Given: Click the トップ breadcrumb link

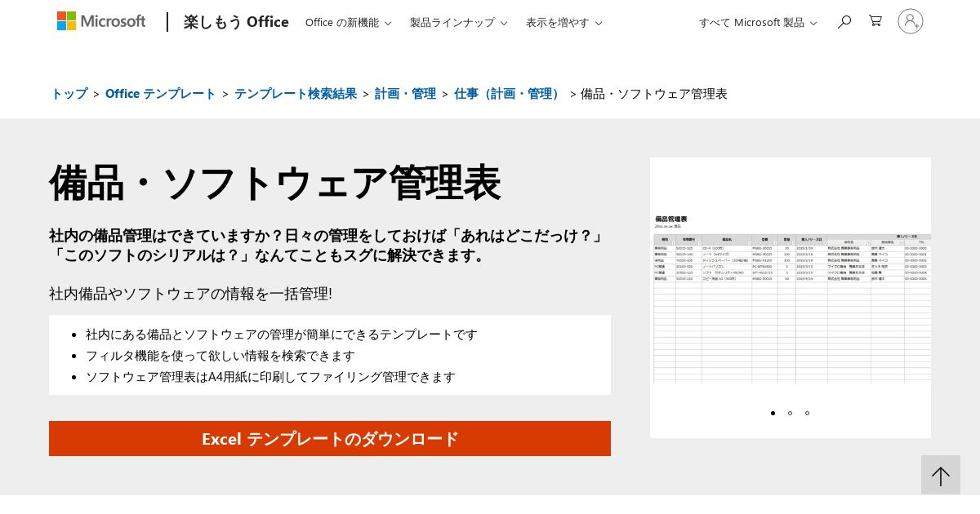Looking at the screenshot, I should point(69,93).
